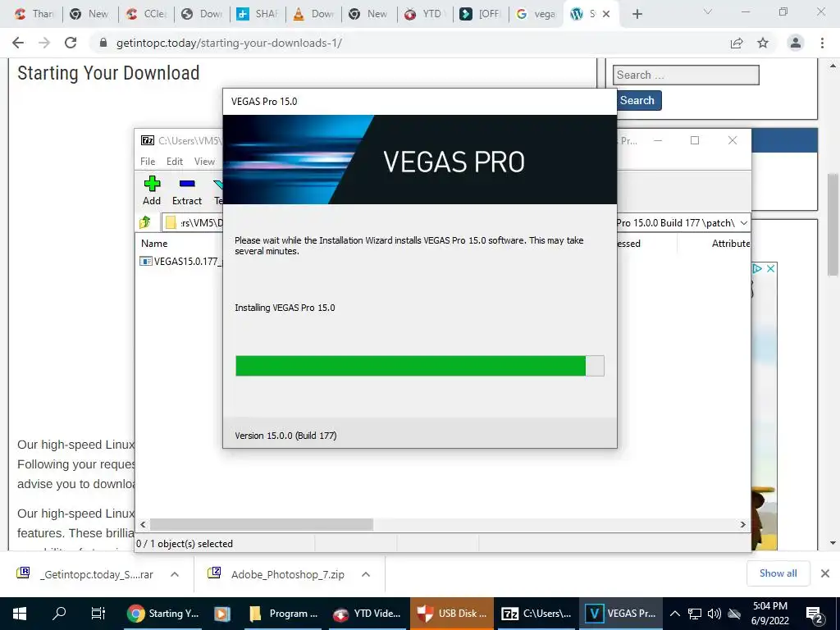This screenshot has width=840, height=630.
Task: Click the VEGAS Pro installation progress bar
Action: (419, 366)
